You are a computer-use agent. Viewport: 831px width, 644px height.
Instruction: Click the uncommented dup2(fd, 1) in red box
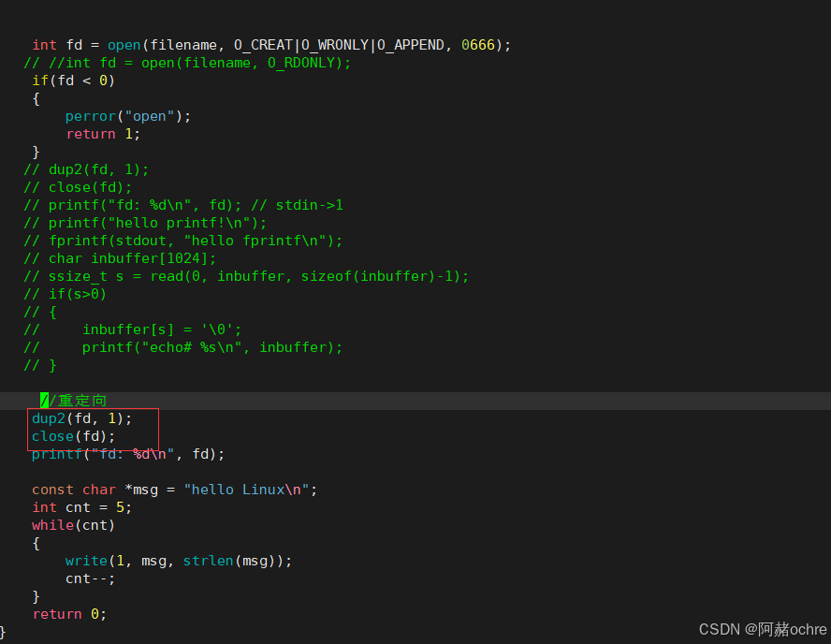(82, 418)
